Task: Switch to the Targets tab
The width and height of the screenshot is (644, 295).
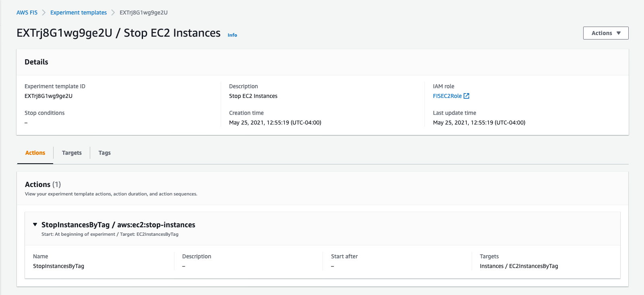Action: [x=72, y=153]
